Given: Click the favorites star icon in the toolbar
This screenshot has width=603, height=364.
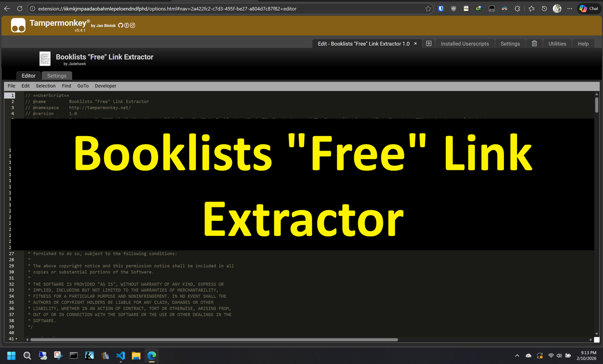Looking at the screenshot, I should click(x=428, y=9).
